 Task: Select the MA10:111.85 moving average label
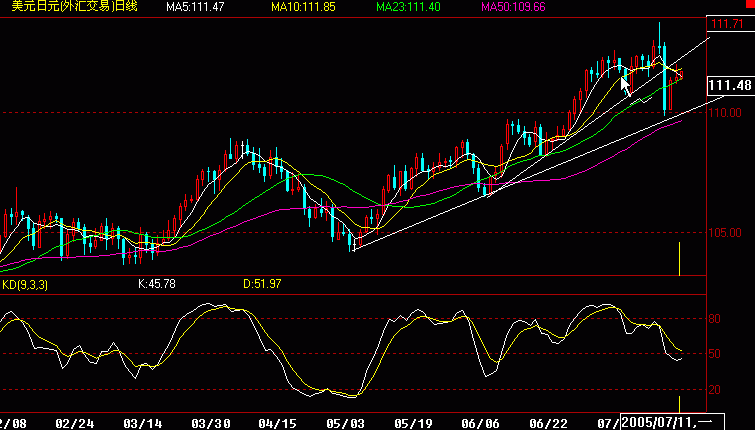pyautogui.click(x=303, y=7)
